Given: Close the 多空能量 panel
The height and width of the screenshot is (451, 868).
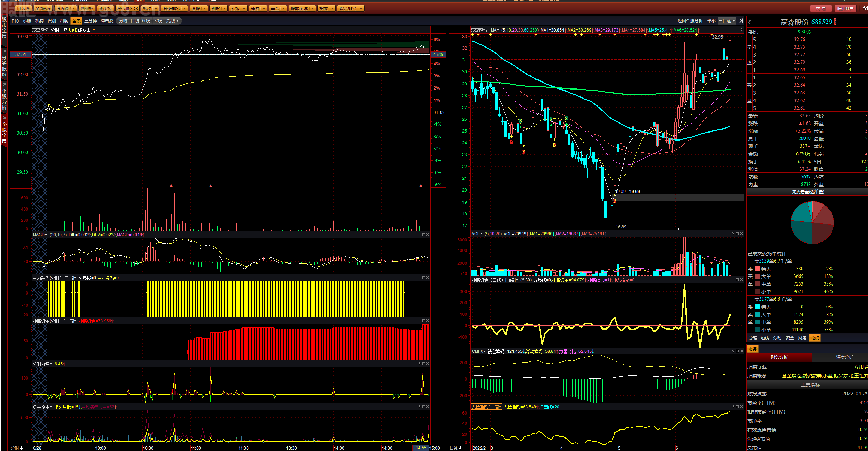Looking at the screenshot, I should pyautogui.click(x=428, y=407).
